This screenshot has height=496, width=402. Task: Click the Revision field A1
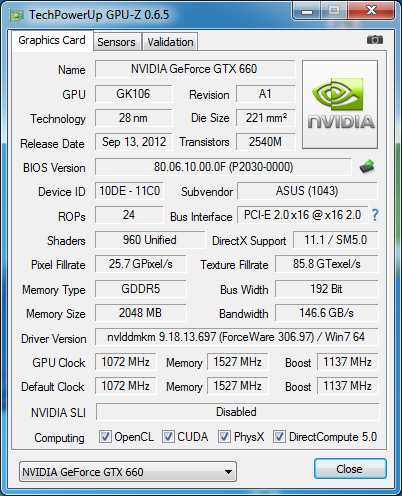[266, 94]
